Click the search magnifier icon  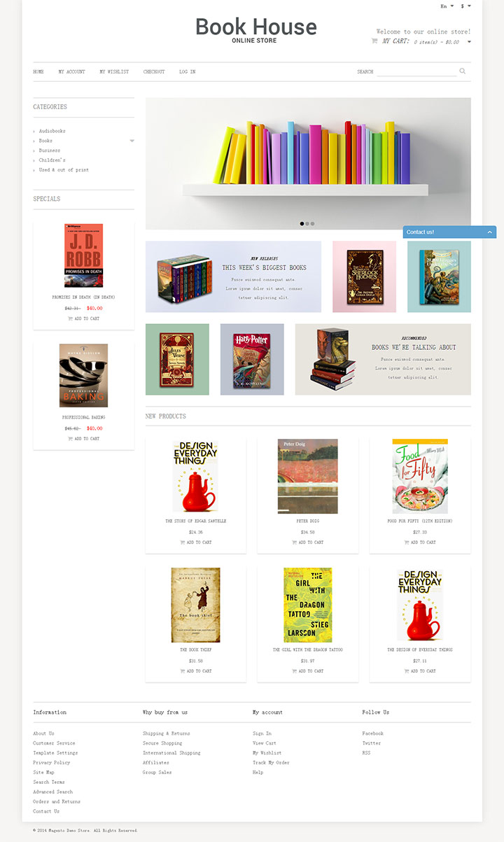(x=463, y=71)
